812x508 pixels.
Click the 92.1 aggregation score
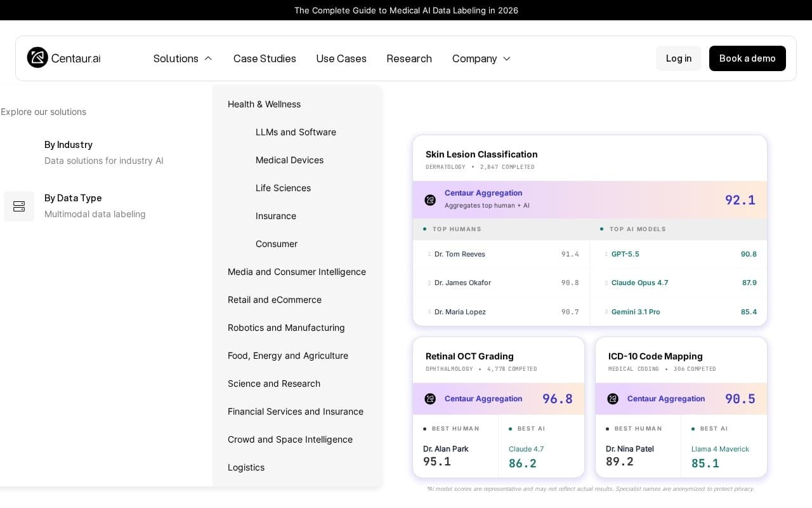740,200
